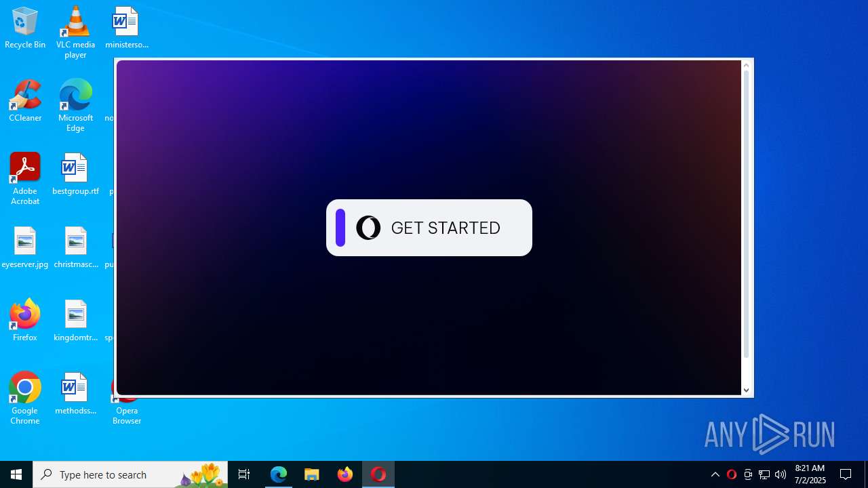Click the GET STARTED button

click(429, 228)
